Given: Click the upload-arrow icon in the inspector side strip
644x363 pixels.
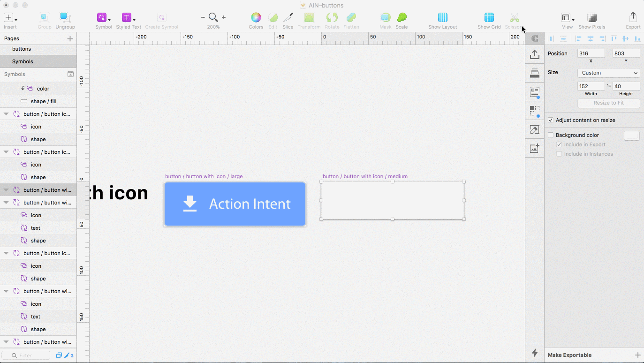Looking at the screenshot, I should (x=535, y=55).
